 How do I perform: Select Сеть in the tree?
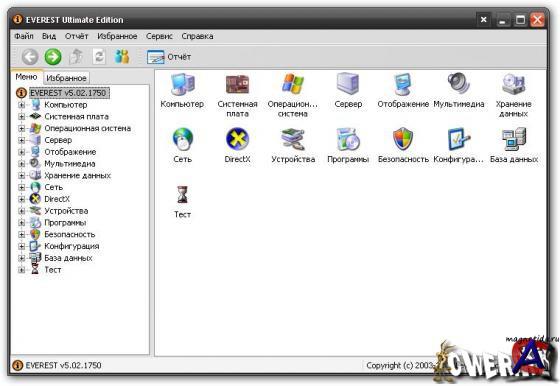(x=54, y=187)
